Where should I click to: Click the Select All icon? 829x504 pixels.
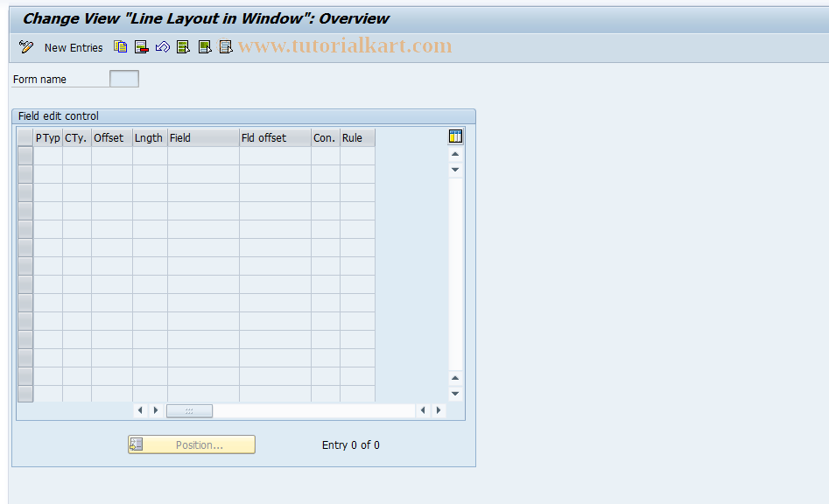coord(184,47)
